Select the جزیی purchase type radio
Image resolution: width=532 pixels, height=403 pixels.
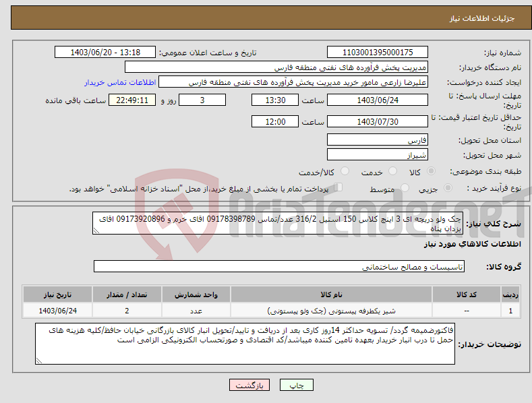pos(448,187)
